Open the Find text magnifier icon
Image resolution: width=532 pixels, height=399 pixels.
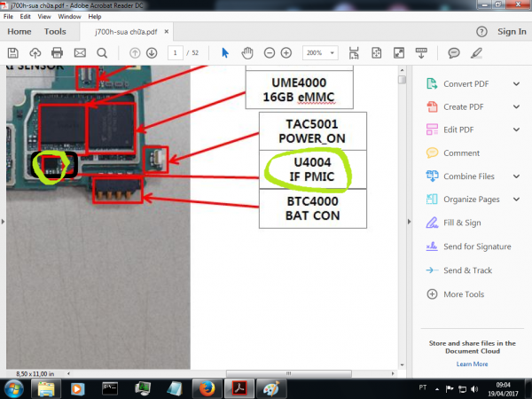click(102, 53)
